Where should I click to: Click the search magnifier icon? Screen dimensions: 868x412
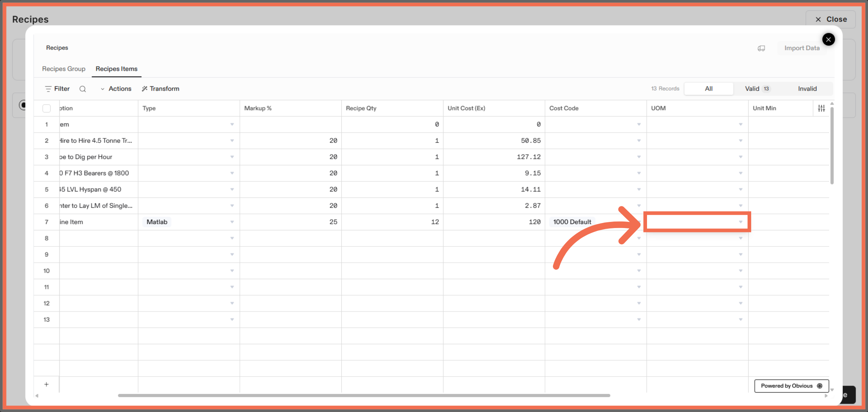82,89
